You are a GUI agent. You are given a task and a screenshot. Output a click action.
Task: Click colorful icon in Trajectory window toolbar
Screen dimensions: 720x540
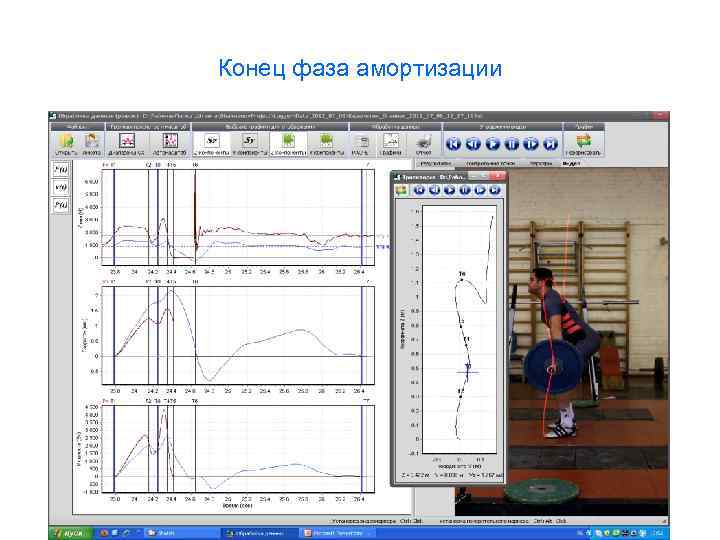[402, 190]
